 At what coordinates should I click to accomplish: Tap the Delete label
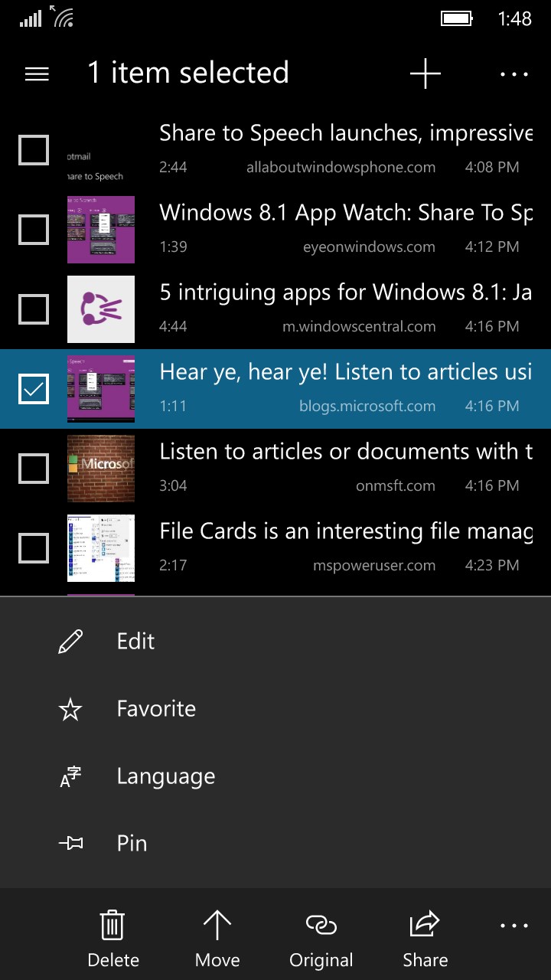(x=113, y=960)
